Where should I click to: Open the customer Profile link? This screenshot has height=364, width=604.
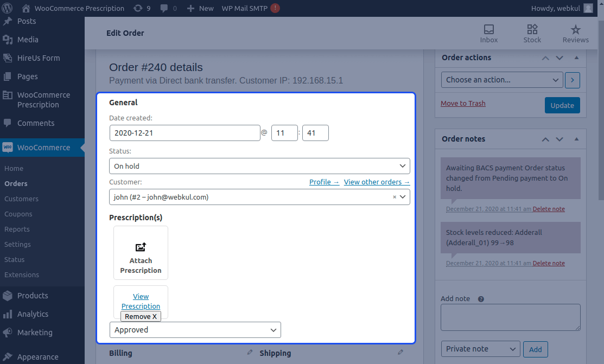325,182
